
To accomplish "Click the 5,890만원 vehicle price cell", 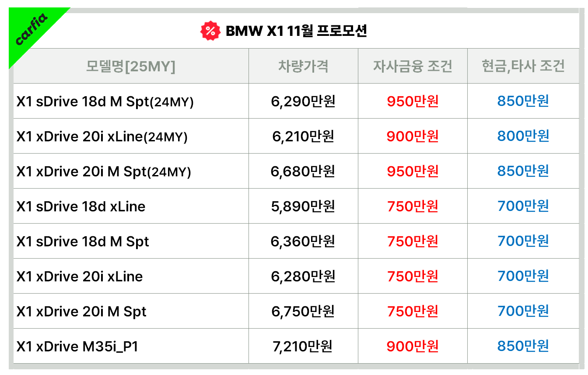I will [x=303, y=207].
